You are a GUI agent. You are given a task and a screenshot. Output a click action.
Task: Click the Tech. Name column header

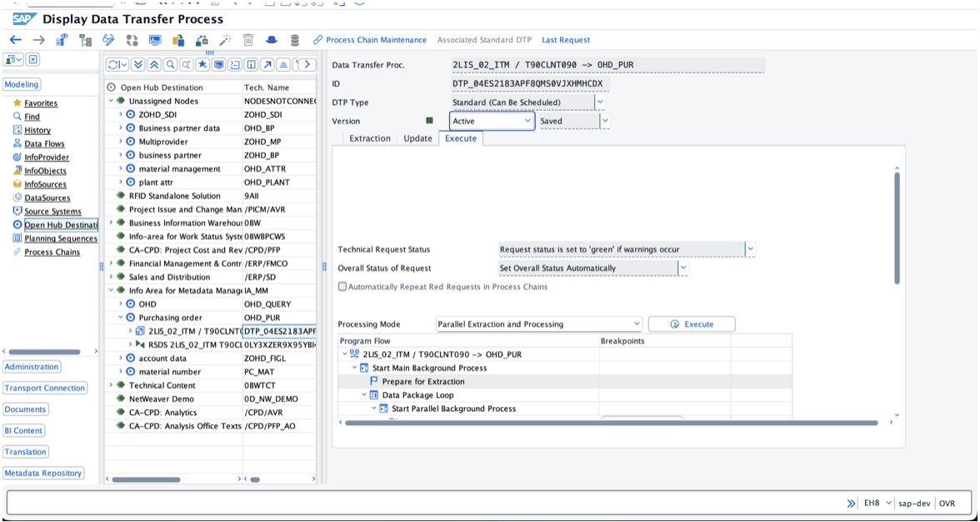click(x=279, y=88)
